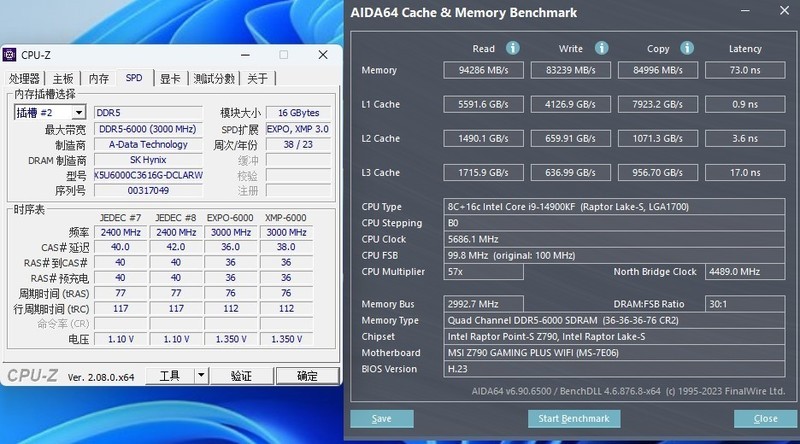This screenshot has height=444, width=800.
Task: Click the CPU Clock value 5686.1 MHz
Action: (x=614, y=239)
